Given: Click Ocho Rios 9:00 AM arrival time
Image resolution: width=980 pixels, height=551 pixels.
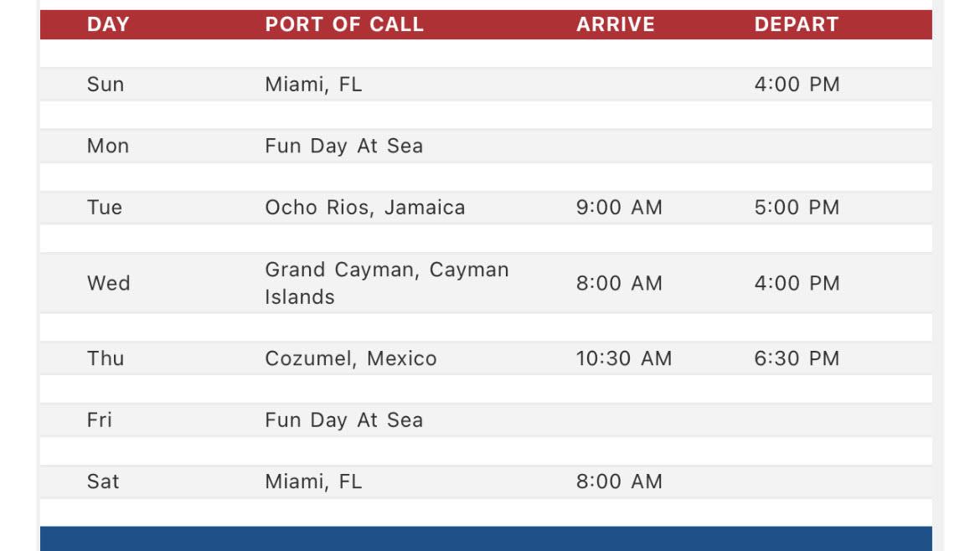Looking at the screenshot, I should point(619,208).
